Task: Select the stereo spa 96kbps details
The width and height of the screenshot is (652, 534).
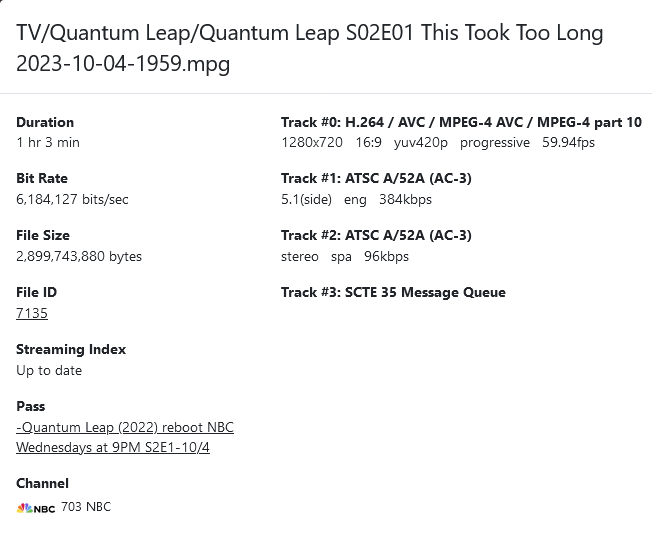Action: tap(345, 256)
